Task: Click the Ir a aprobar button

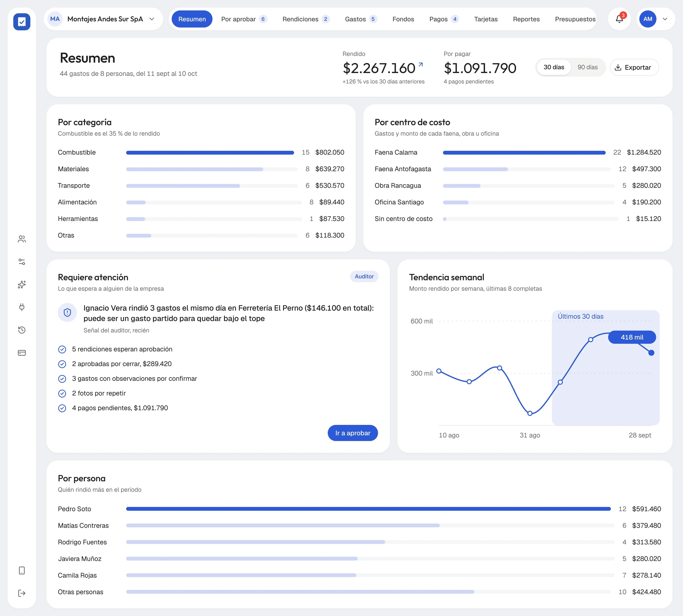Action: (x=353, y=433)
